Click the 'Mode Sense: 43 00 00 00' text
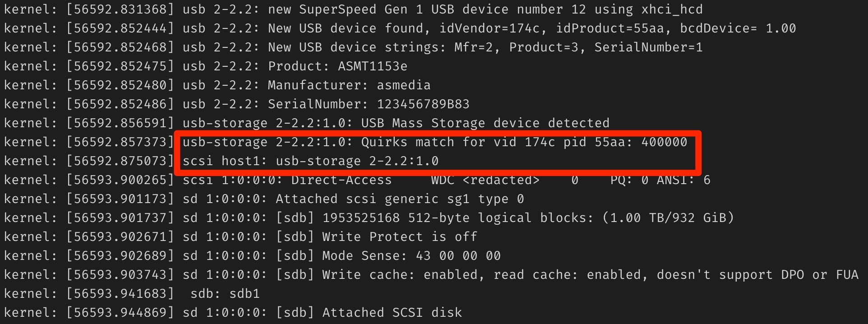The height and width of the screenshot is (324, 868). 411,256
